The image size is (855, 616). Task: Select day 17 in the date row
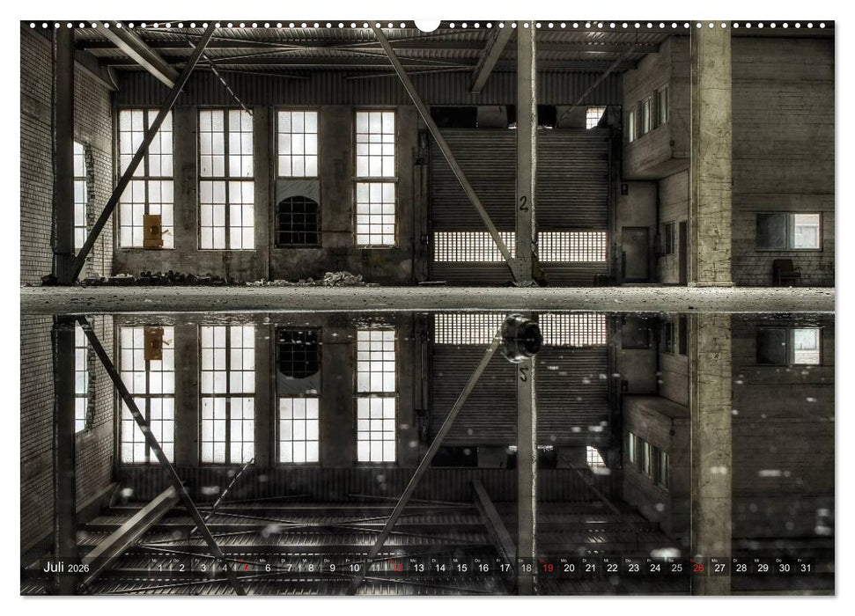point(505,568)
